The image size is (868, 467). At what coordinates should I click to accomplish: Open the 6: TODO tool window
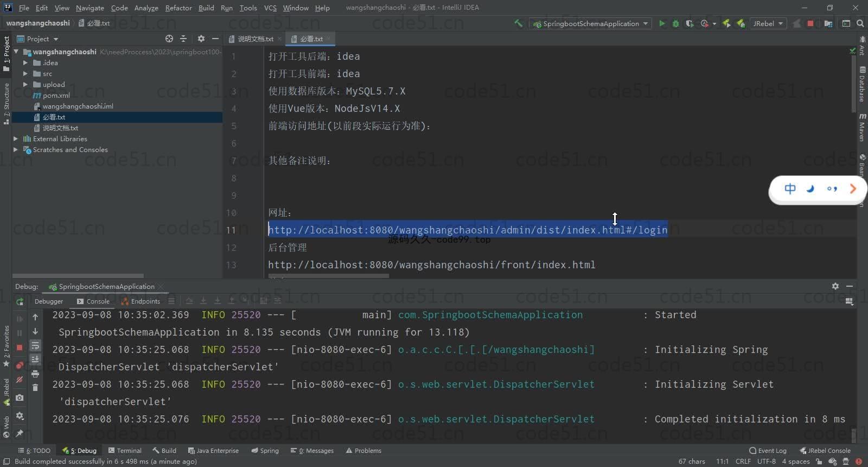(x=34, y=451)
